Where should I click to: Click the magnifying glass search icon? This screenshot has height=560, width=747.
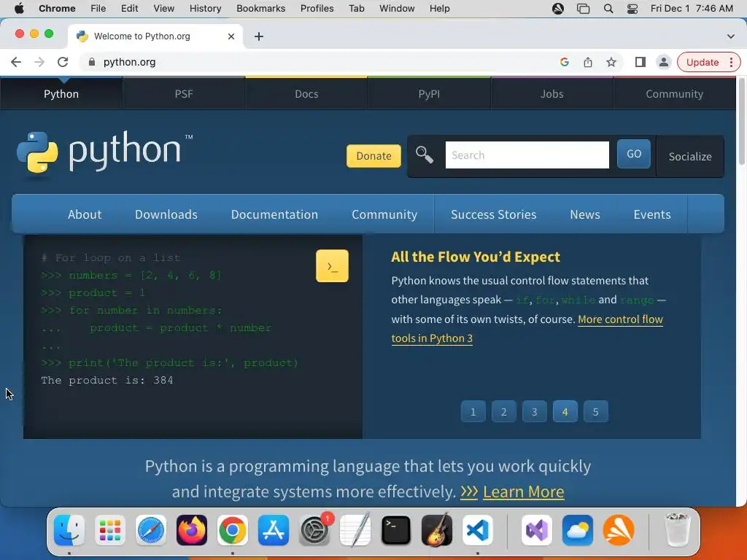(x=424, y=155)
